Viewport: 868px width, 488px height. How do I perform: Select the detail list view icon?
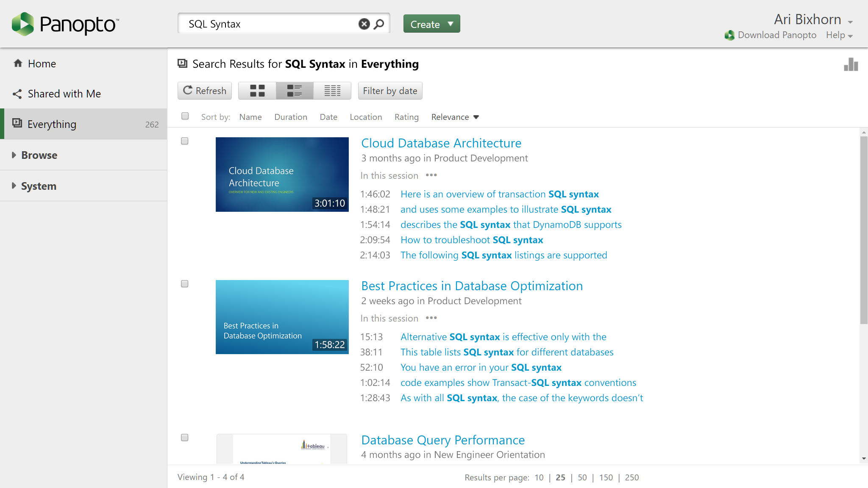click(x=295, y=91)
